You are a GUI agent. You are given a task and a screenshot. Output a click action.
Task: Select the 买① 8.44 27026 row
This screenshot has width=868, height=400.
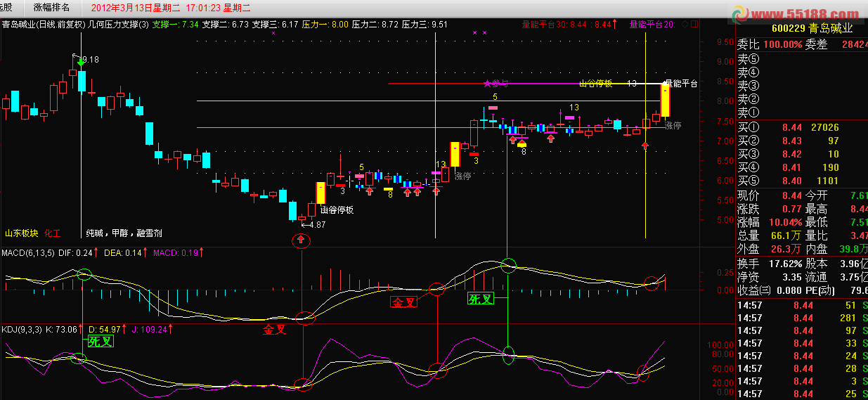point(801,127)
